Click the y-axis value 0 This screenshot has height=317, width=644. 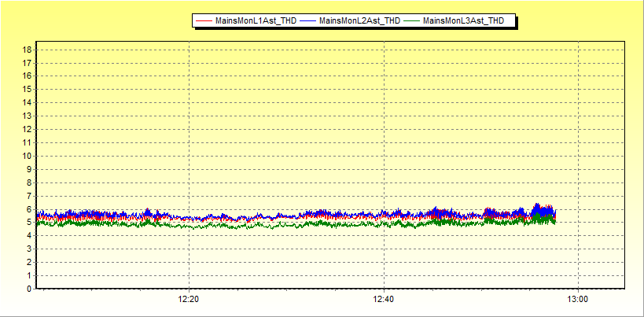(x=29, y=289)
